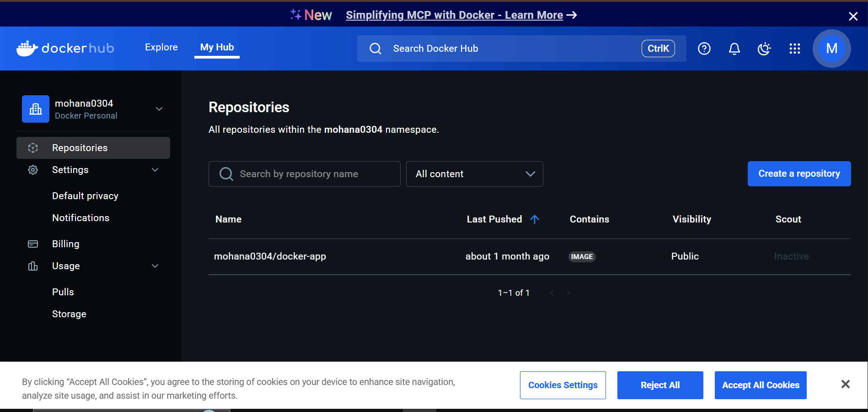The height and width of the screenshot is (412, 868).
Task: Click Accept All Cookies button
Action: click(x=761, y=385)
